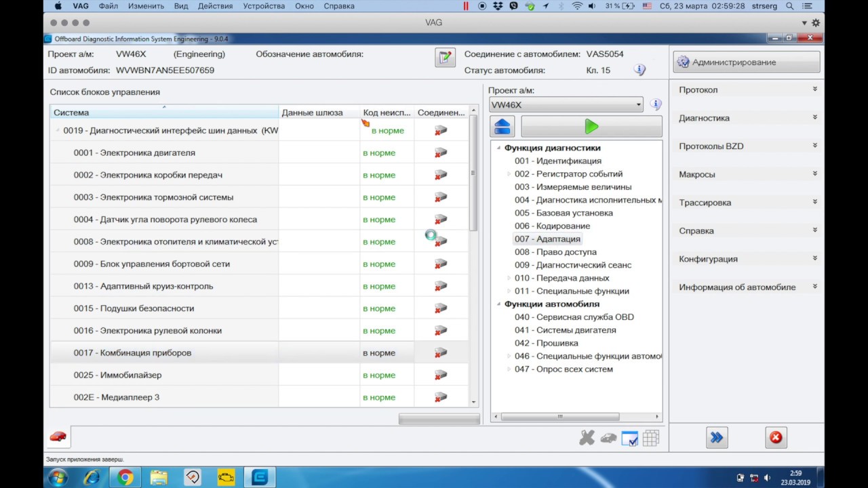Expand the Конфигурация side panel
The height and width of the screenshot is (488, 868).
(747, 259)
